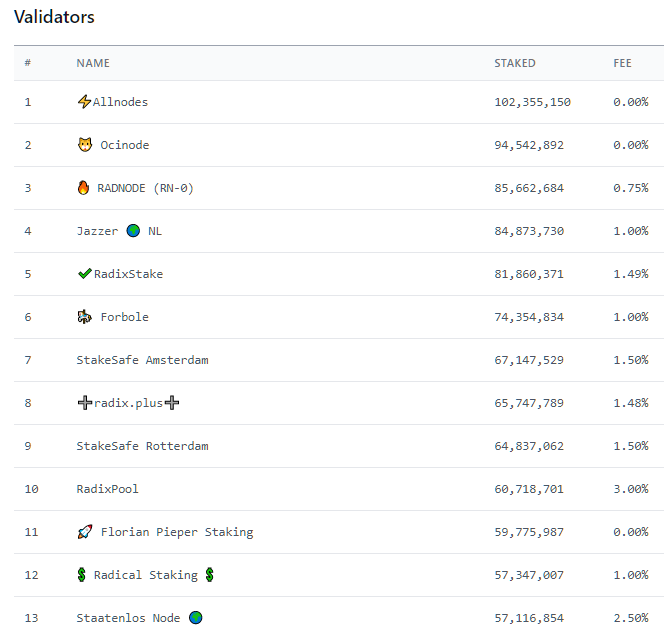Click staked amount 57,116,854
The image size is (664, 639).
(x=529, y=618)
